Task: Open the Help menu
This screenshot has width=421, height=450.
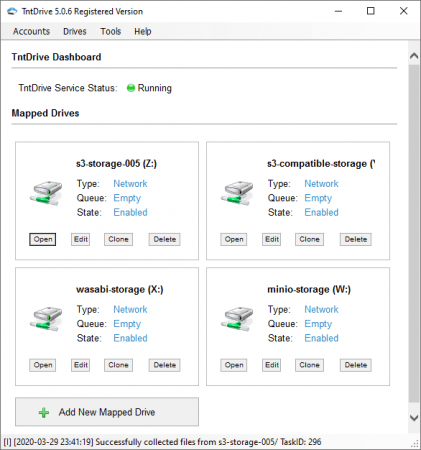Action: [x=143, y=31]
